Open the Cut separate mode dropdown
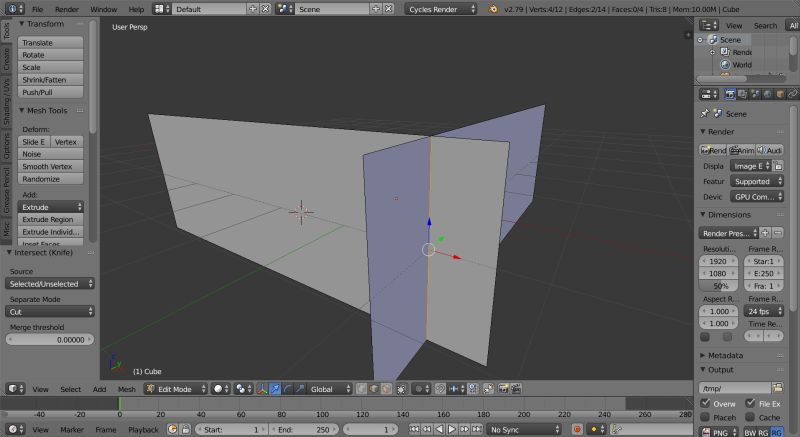The height and width of the screenshot is (437, 800). click(x=50, y=312)
